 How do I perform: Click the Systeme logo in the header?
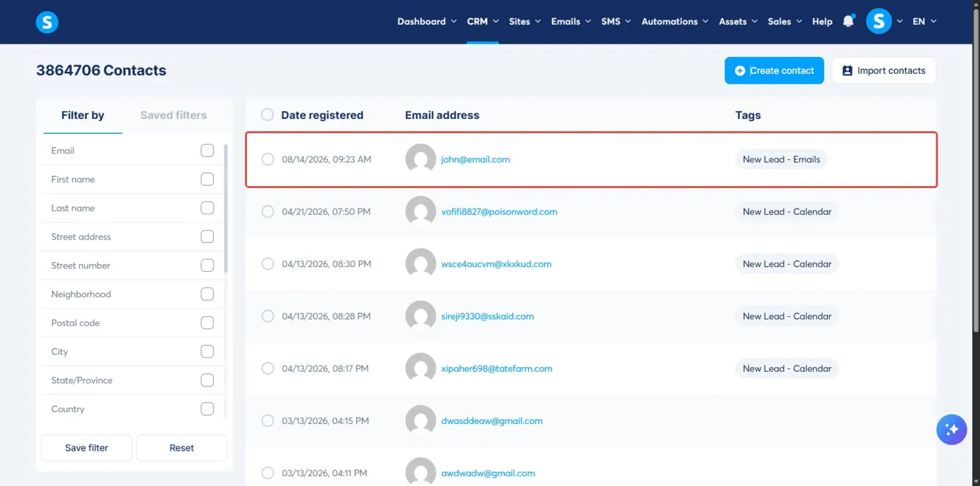coord(47,22)
